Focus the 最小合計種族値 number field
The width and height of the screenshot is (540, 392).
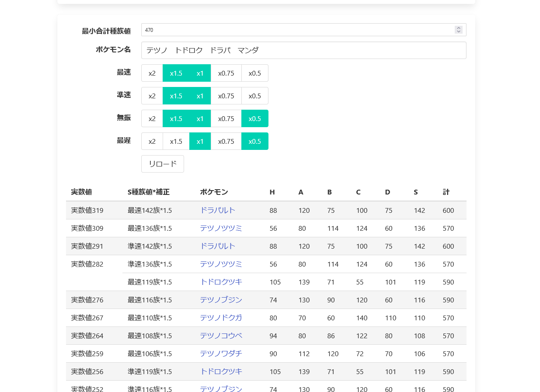[x=304, y=30]
